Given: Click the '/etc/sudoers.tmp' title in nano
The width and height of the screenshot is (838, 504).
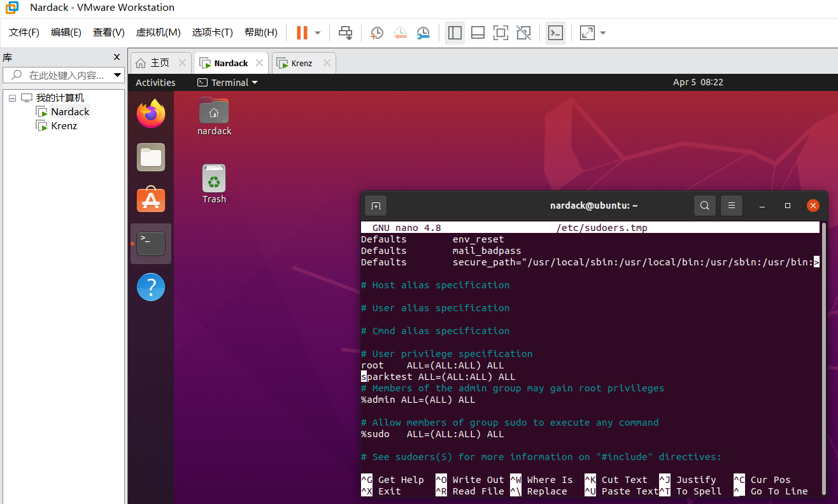Looking at the screenshot, I should 602,228.
